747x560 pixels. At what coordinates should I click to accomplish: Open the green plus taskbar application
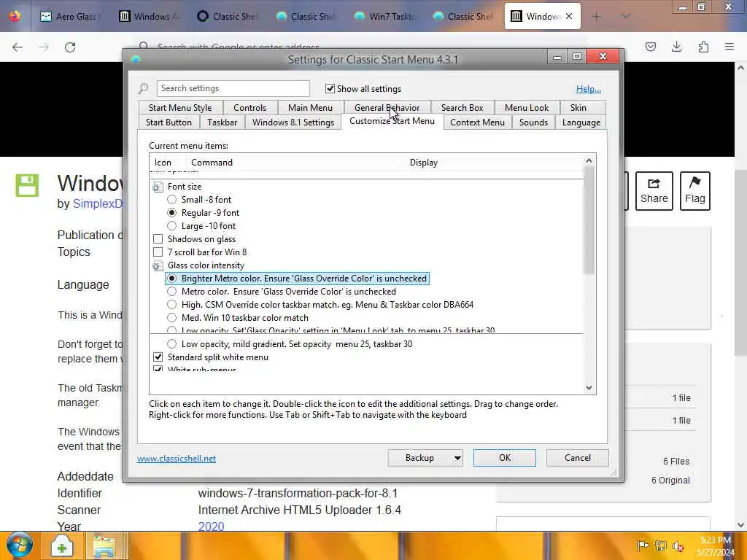tap(61, 546)
